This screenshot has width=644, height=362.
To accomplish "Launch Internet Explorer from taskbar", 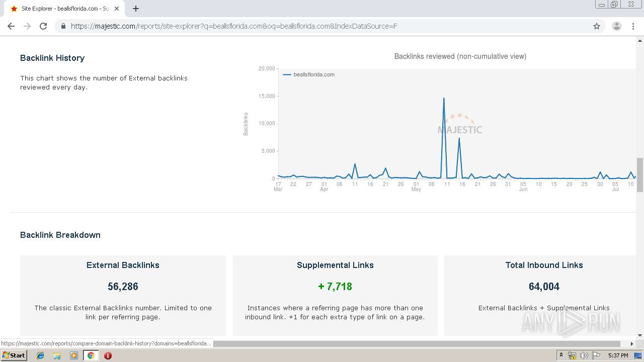I will (x=40, y=355).
